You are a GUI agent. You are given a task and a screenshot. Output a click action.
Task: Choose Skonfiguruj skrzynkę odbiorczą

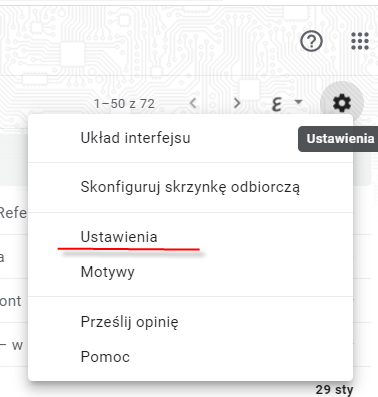(190, 187)
